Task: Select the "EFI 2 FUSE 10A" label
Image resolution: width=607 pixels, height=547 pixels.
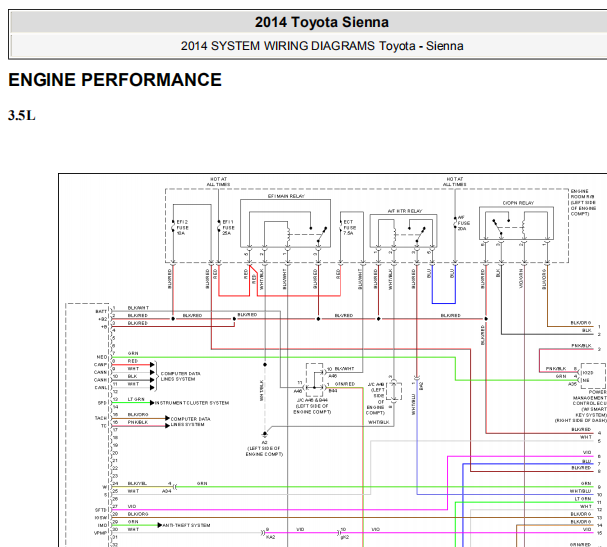Action: coord(182,228)
